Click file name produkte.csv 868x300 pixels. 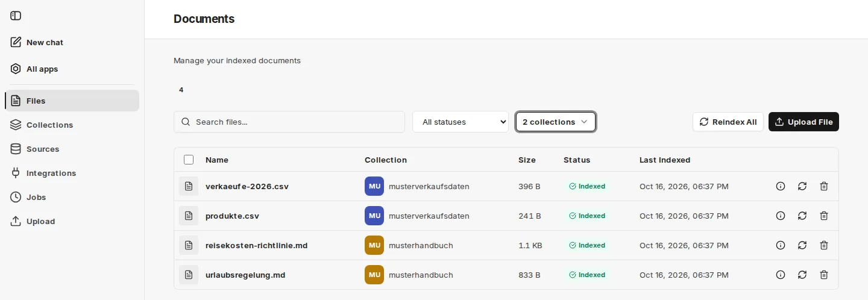232,216
